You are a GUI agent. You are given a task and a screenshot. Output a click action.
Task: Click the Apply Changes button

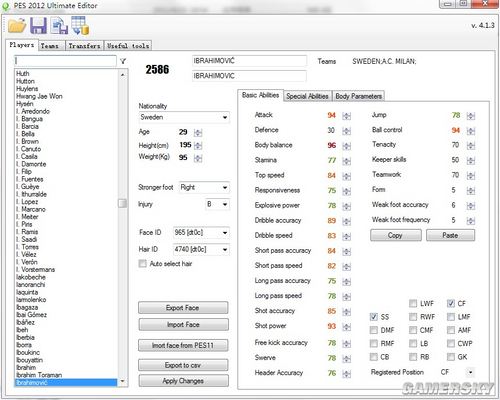coord(183,381)
